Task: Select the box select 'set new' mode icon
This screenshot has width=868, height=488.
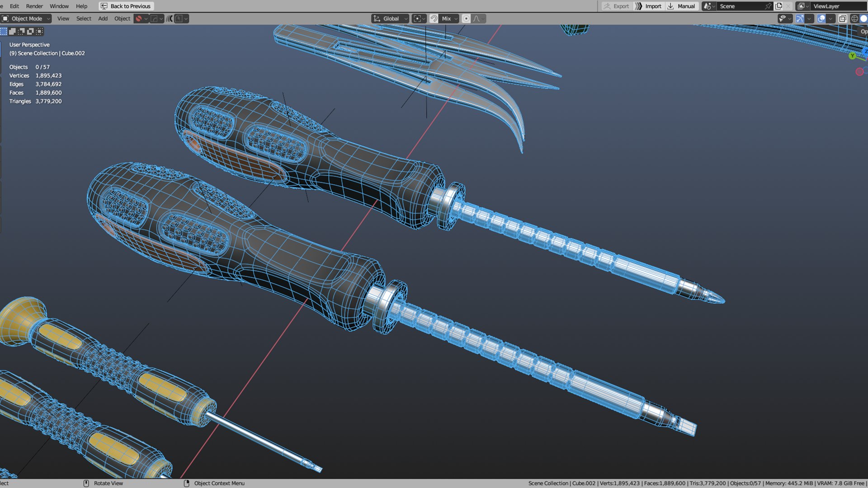Action: pyautogui.click(x=4, y=31)
